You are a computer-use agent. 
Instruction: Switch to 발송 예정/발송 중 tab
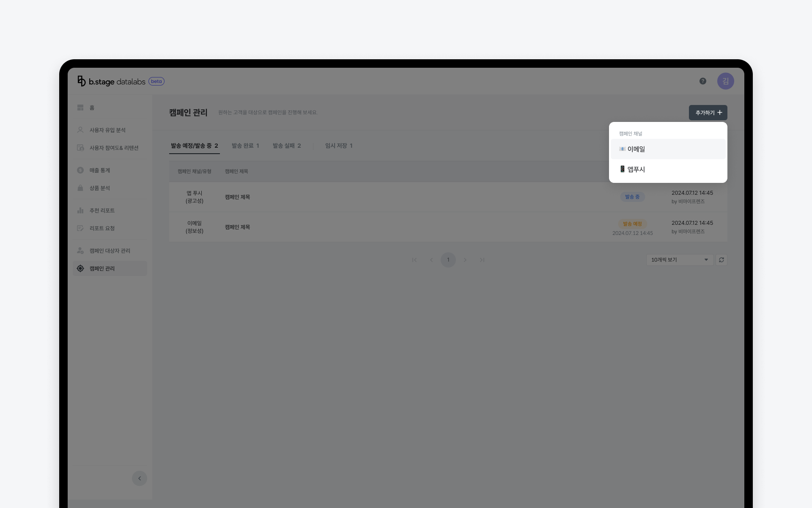pos(195,146)
